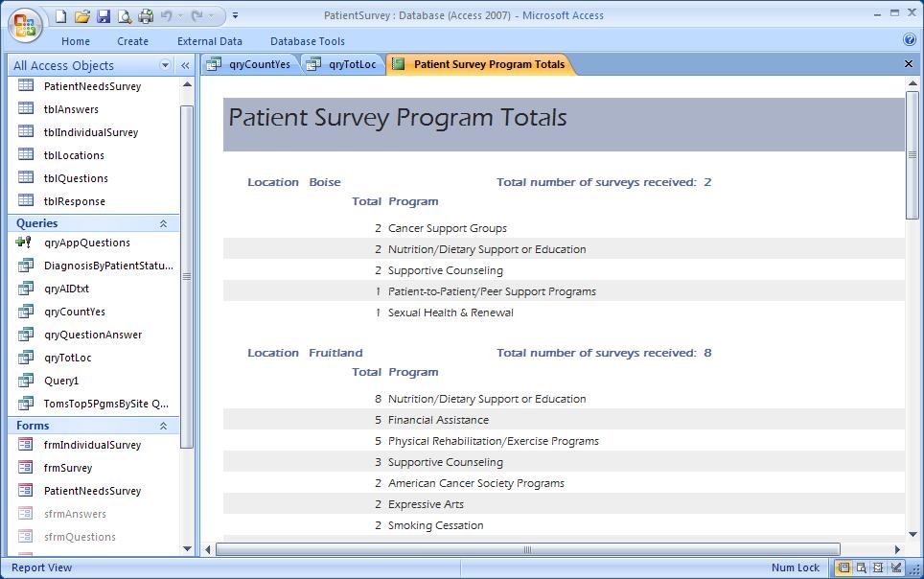This screenshot has height=579, width=924.
Task: Collapse the Forms group in navigation pane
Action: click(163, 426)
